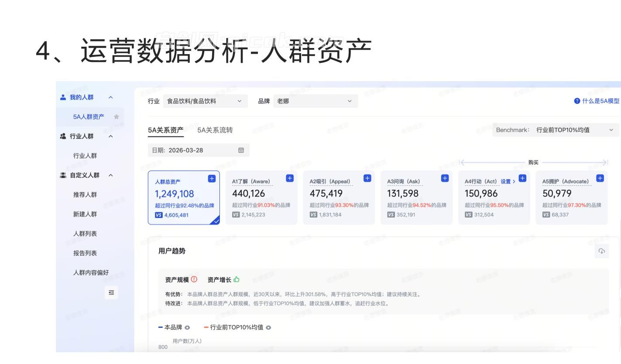Image resolution: width=621 pixels, height=364 pixels.
Task: Open the 品牌 老娜 dropdown
Action: point(316,101)
